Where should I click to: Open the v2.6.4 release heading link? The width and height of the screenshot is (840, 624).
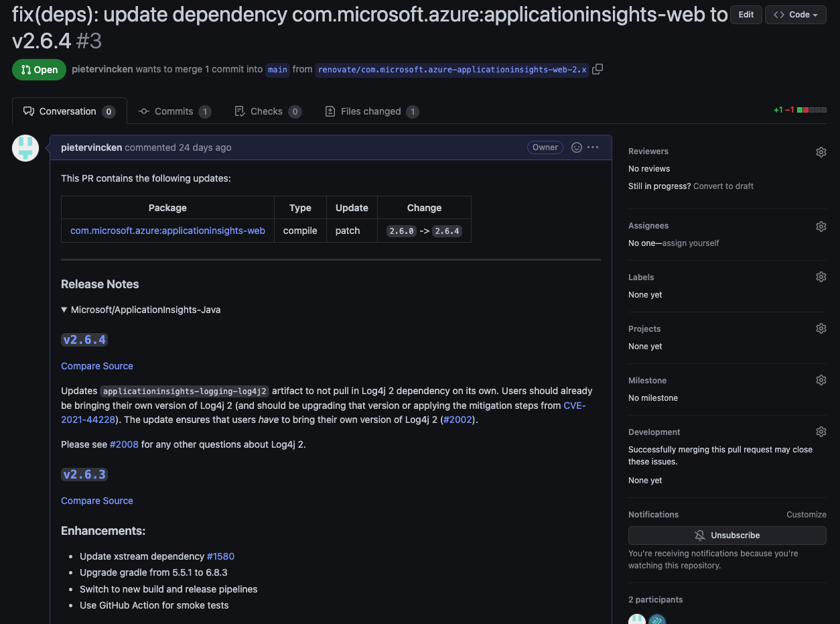coord(84,340)
